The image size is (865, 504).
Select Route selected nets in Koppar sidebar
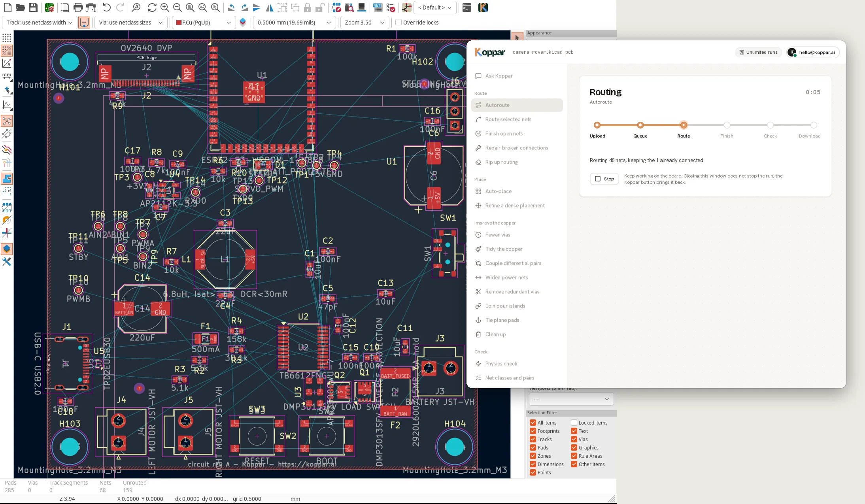pyautogui.click(x=517, y=119)
